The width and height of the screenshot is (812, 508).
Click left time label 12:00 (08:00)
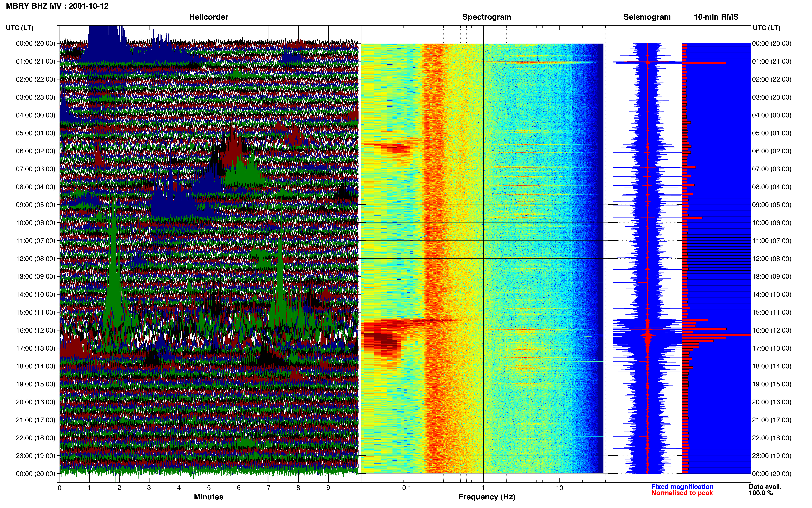tap(35, 259)
